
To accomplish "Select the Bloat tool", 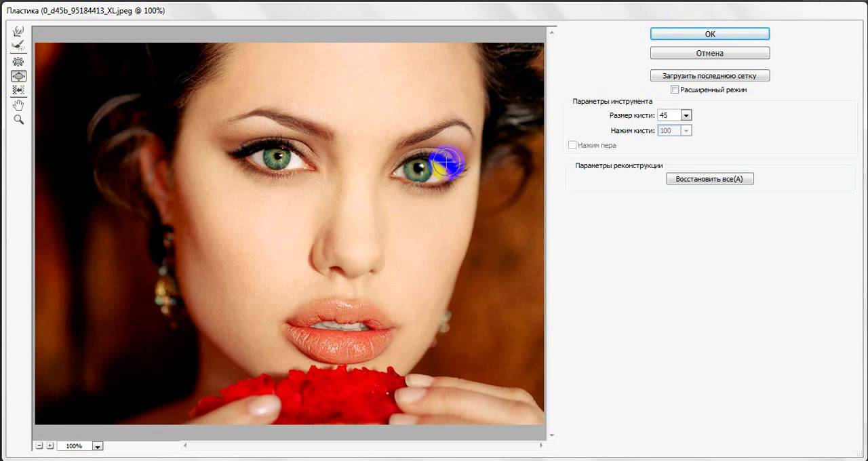I will [x=18, y=76].
